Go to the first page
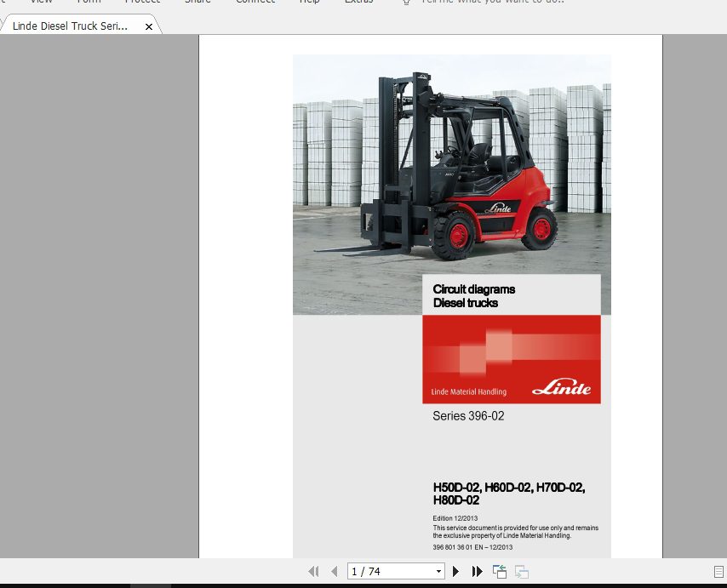 tap(313, 572)
